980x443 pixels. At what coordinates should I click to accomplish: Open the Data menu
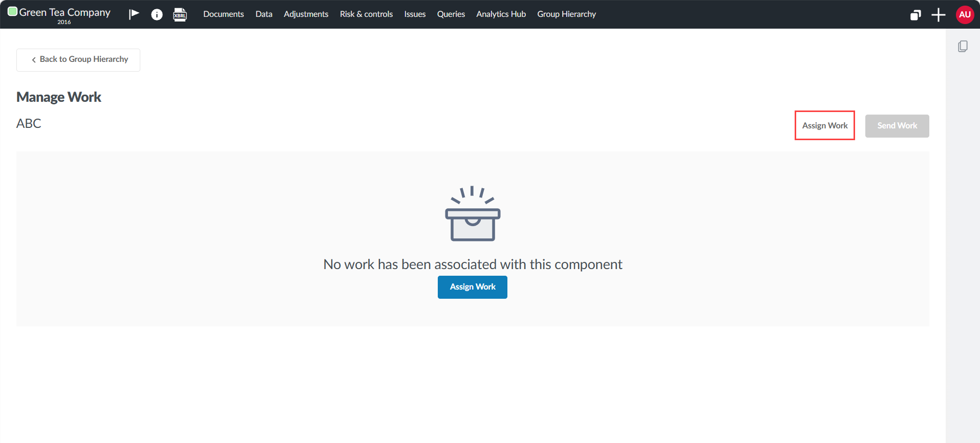(264, 14)
